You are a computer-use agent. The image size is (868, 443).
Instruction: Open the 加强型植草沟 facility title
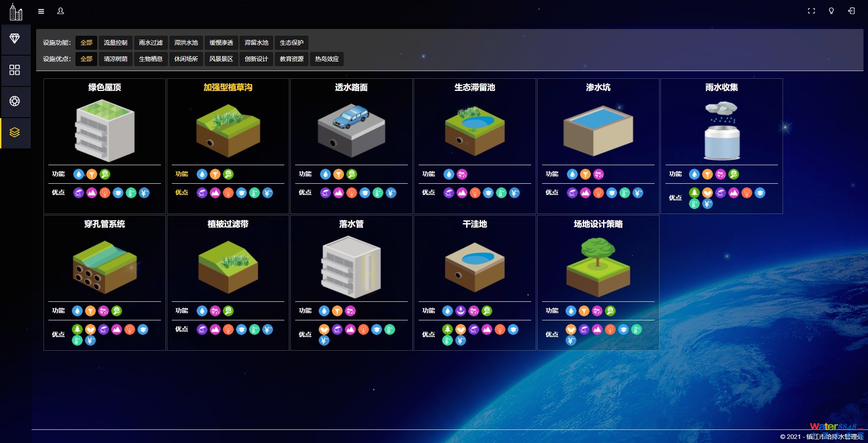[x=228, y=87]
